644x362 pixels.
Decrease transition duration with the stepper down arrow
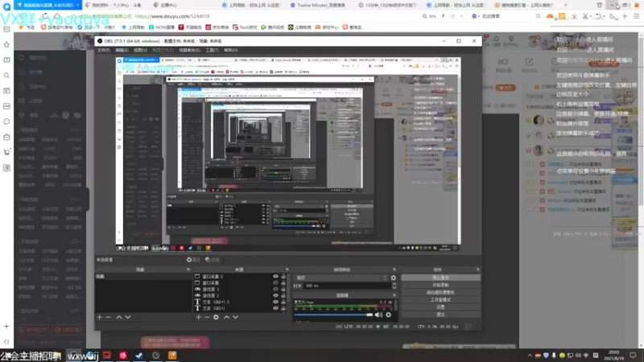394,287
